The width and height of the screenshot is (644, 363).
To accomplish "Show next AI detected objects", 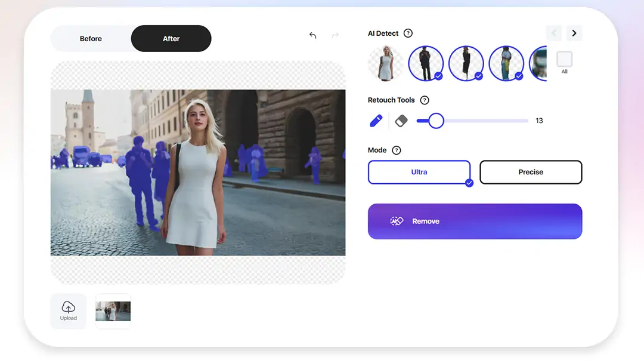I will (x=574, y=33).
